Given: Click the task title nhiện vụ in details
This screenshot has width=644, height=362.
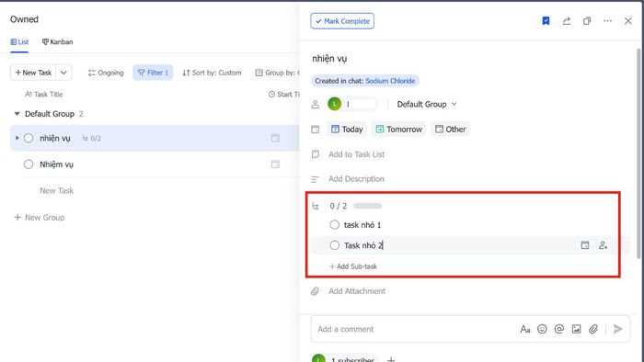Looking at the screenshot, I should pyautogui.click(x=329, y=59).
